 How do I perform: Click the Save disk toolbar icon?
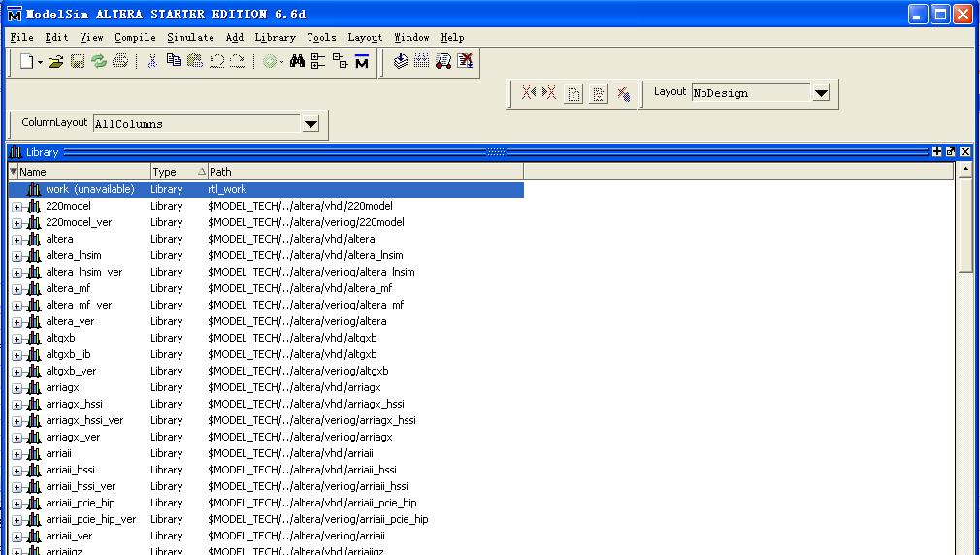pyautogui.click(x=77, y=61)
